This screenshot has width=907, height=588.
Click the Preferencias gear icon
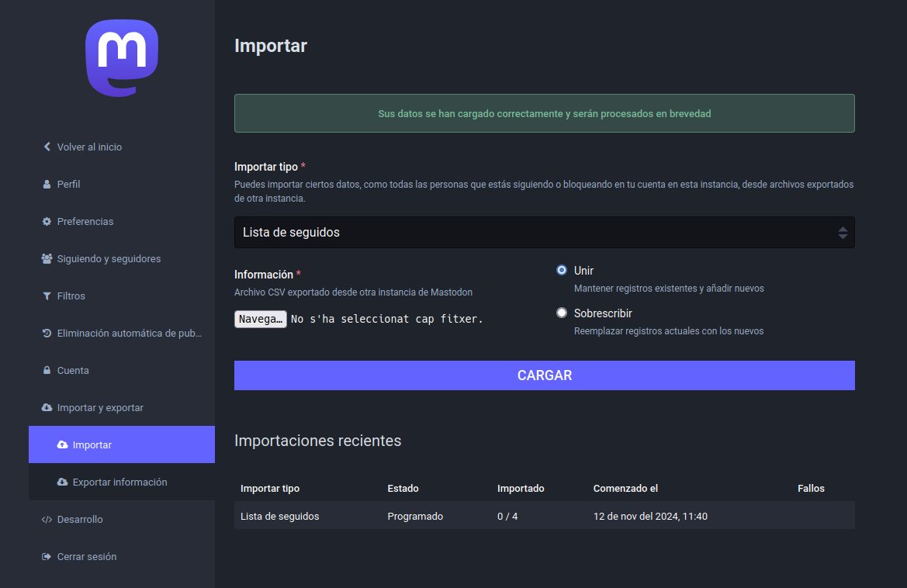pyautogui.click(x=47, y=221)
